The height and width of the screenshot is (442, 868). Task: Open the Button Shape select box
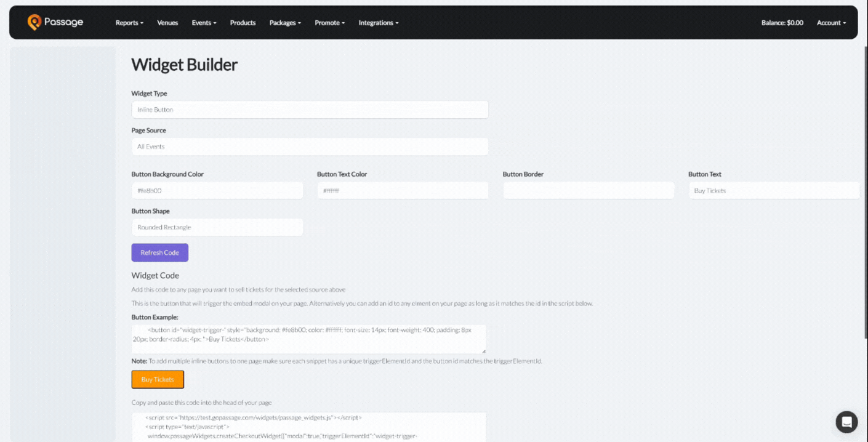(217, 227)
